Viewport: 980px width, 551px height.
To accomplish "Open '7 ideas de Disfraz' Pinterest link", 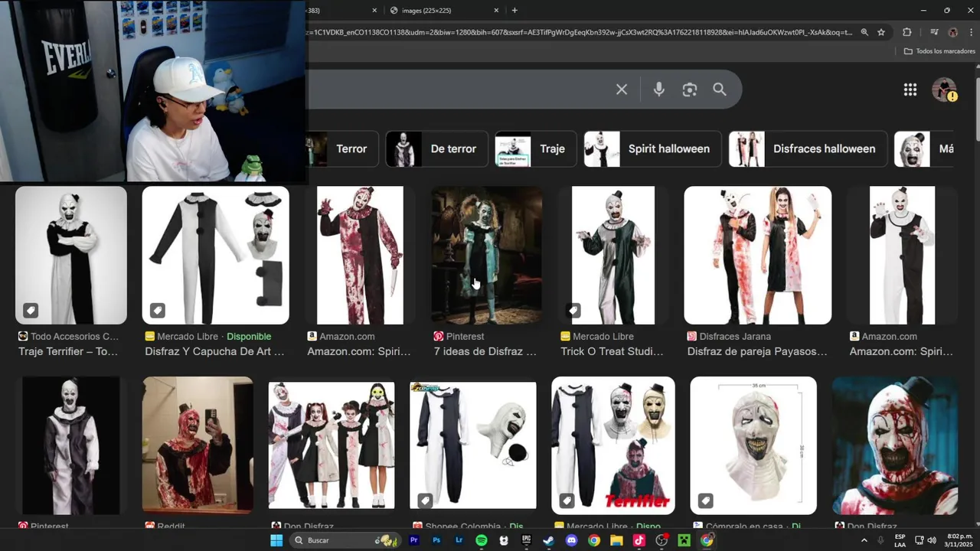I will [x=485, y=351].
